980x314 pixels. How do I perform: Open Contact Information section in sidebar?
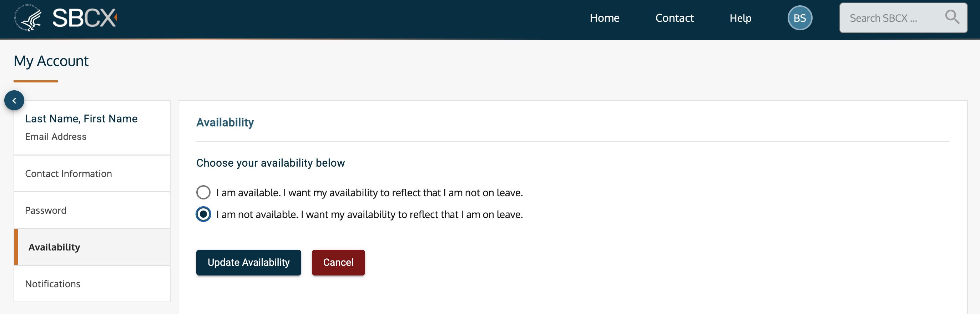click(92, 174)
